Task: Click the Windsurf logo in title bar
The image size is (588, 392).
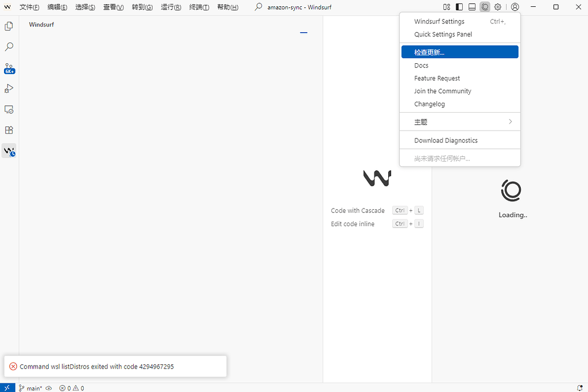Action: pos(7,7)
